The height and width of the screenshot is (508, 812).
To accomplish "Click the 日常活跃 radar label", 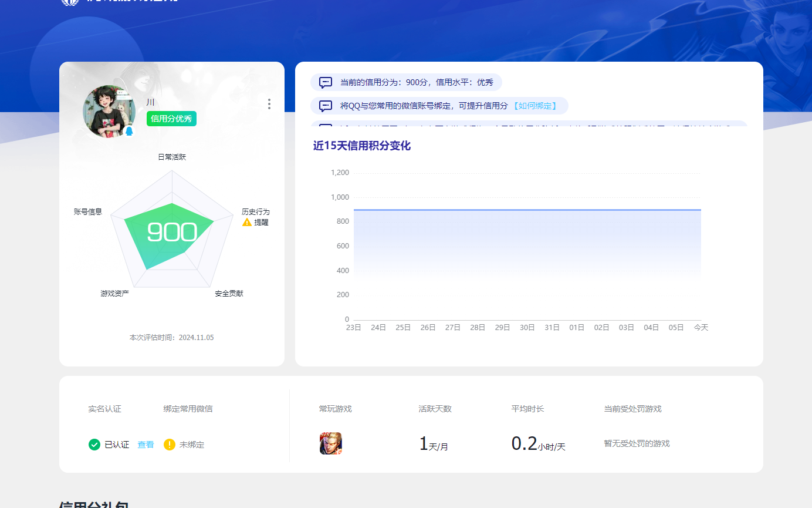I will point(172,157).
